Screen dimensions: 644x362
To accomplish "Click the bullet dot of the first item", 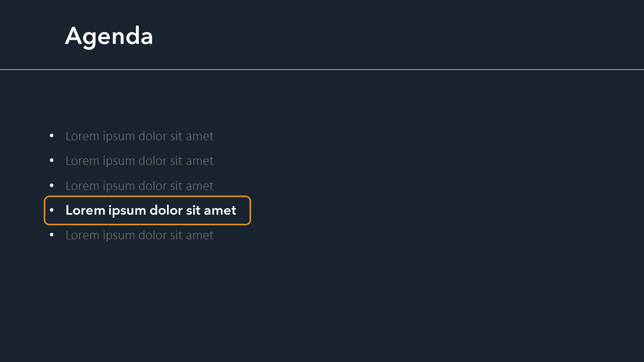I will tap(52, 136).
